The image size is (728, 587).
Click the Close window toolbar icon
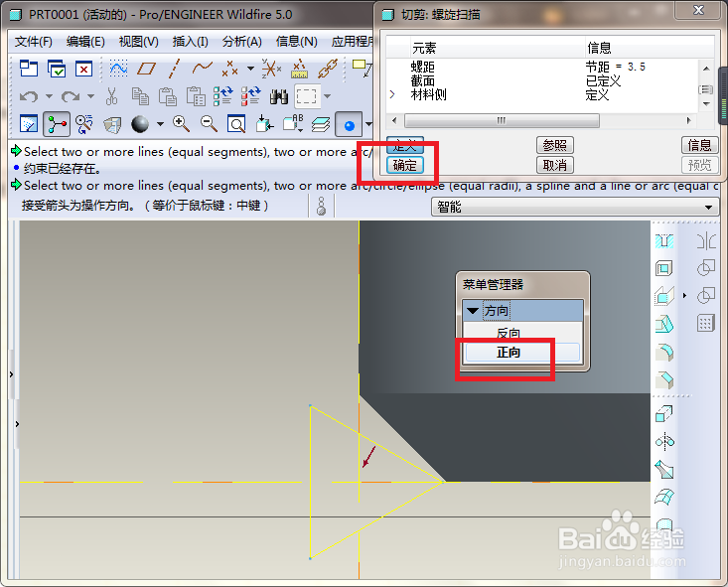click(x=84, y=69)
